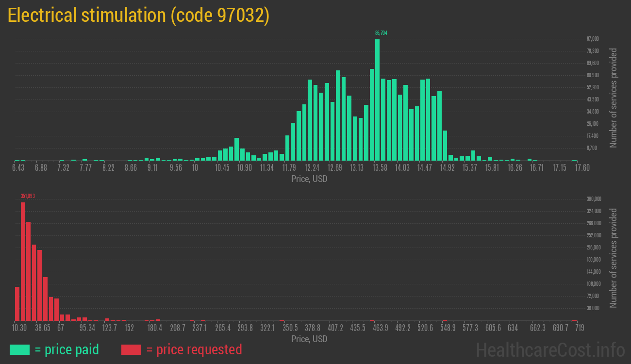Select the tallest red bar in the price requested chart

click(x=23, y=261)
